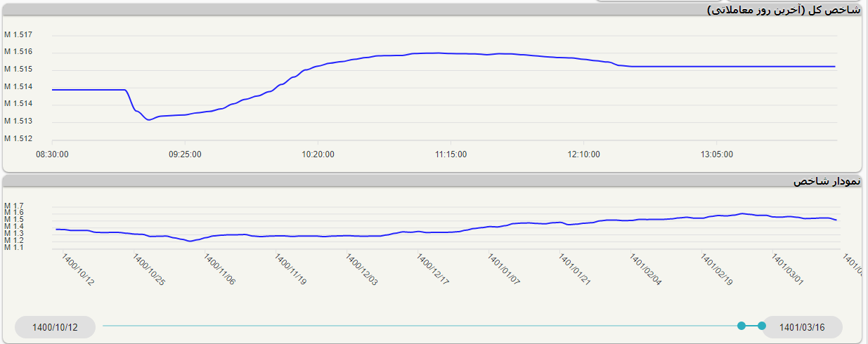Click the 10:20:00 time axis label
Image resolution: width=868 pixels, height=344 pixels.
[x=318, y=154]
